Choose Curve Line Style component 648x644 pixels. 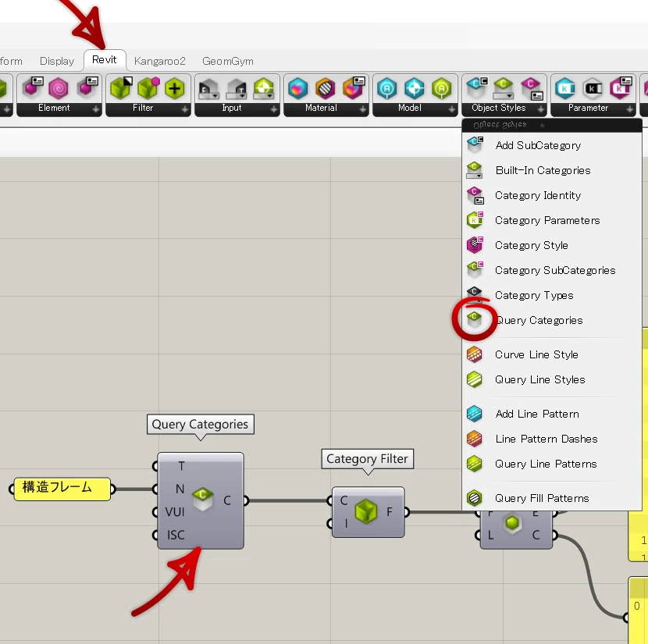[552, 354]
